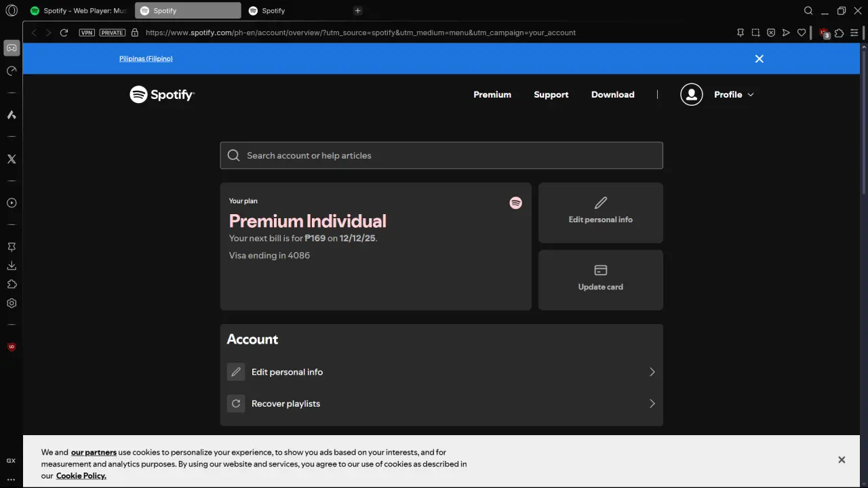Click the GX logo at sidebar bottom
The width and height of the screenshot is (868, 488).
click(11, 461)
